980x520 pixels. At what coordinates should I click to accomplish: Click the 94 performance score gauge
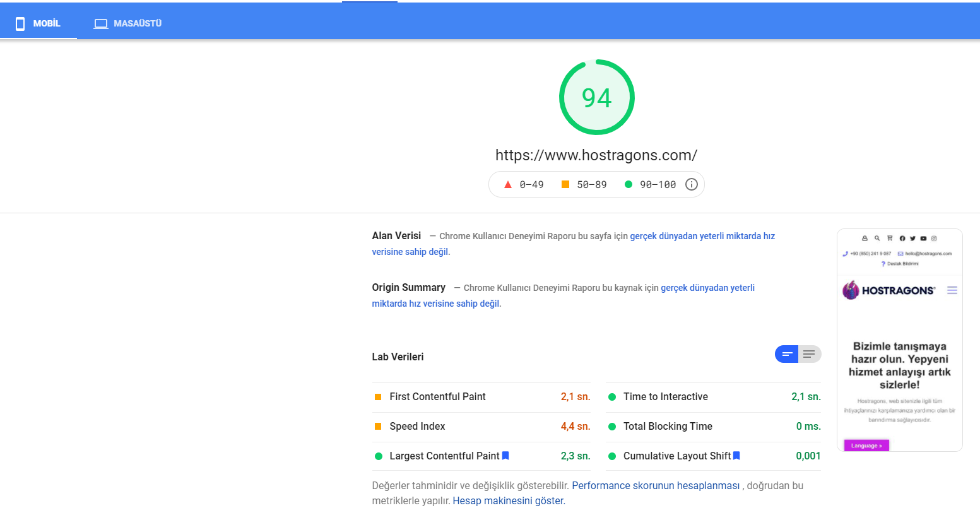pos(597,97)
